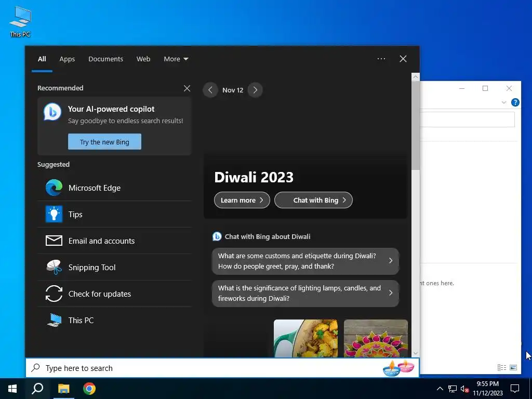Click the Diwali lamps icon in search box
Image resolution: width=532 pixels, height=399 pixels.
(x=398, y=368)
